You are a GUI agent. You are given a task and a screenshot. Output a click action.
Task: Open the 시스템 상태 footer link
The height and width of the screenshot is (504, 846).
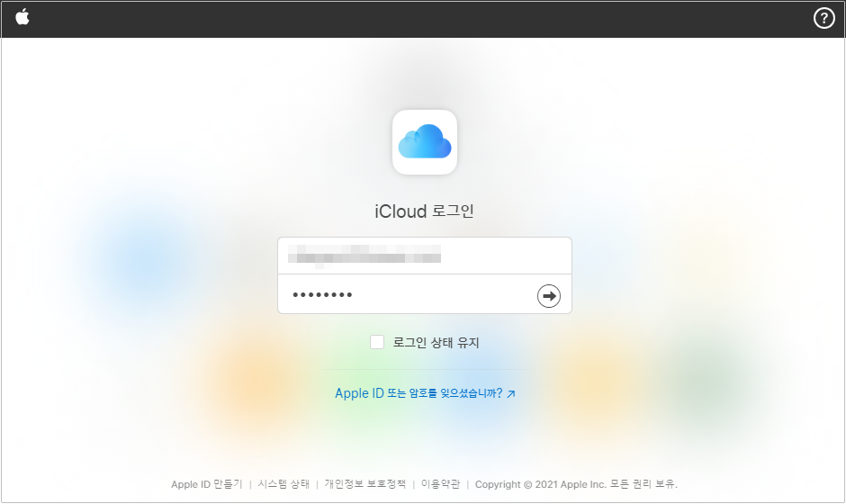point(283,484)
